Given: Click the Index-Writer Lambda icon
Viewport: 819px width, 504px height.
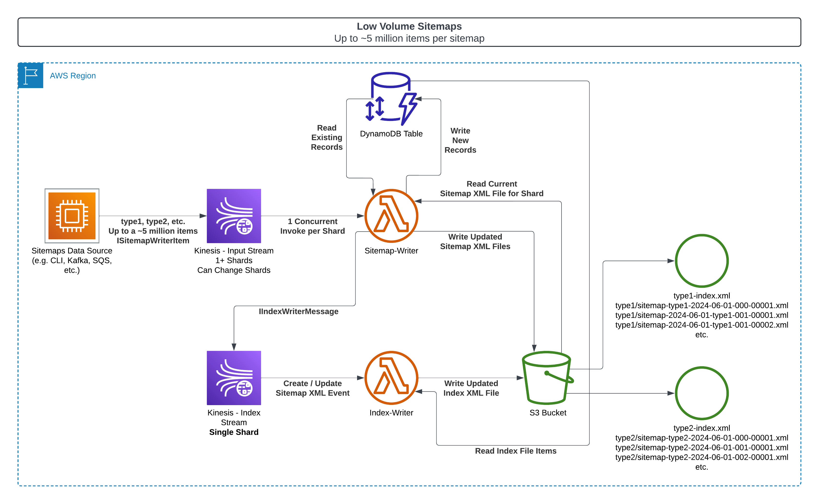Looking at the screenshot, I should coord(392,378).
